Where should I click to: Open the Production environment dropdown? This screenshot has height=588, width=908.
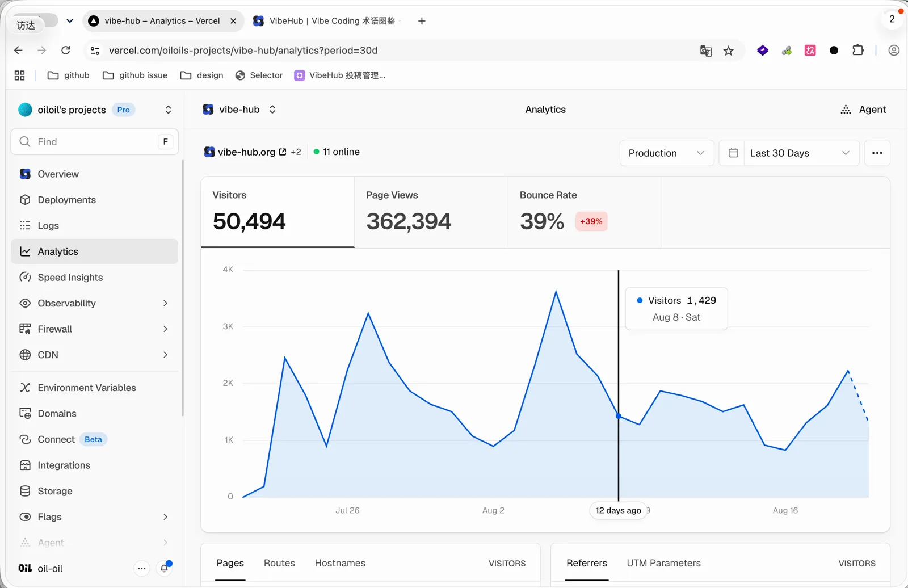click(x=667, y=153)
